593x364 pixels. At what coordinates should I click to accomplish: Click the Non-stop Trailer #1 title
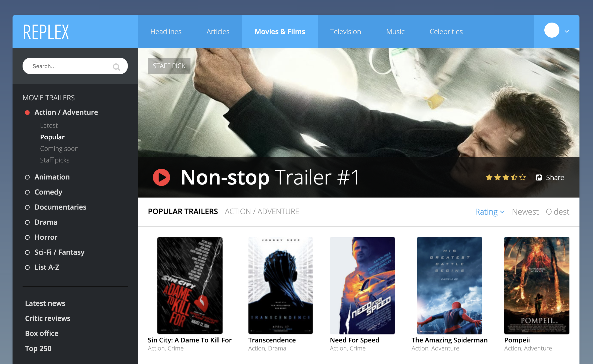click(x=270, y=177)
